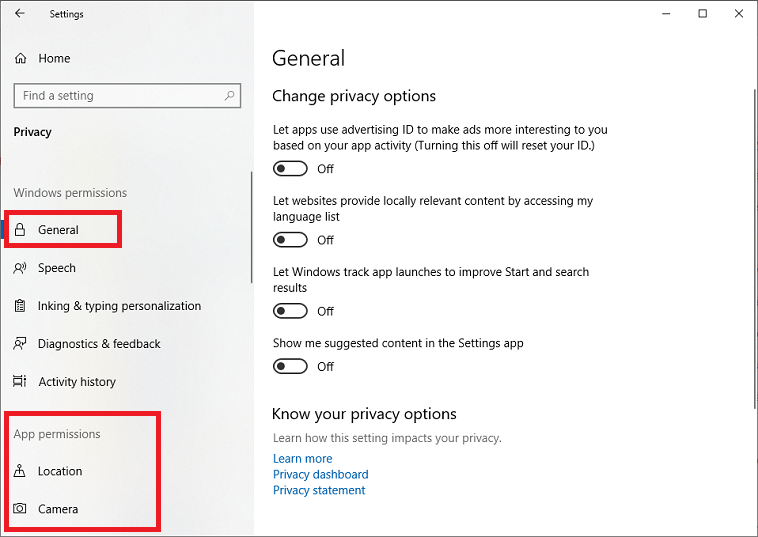This screenshot has width=758, height=537.
Task: Toggle Windows track app launches switch
Action: 290,311
